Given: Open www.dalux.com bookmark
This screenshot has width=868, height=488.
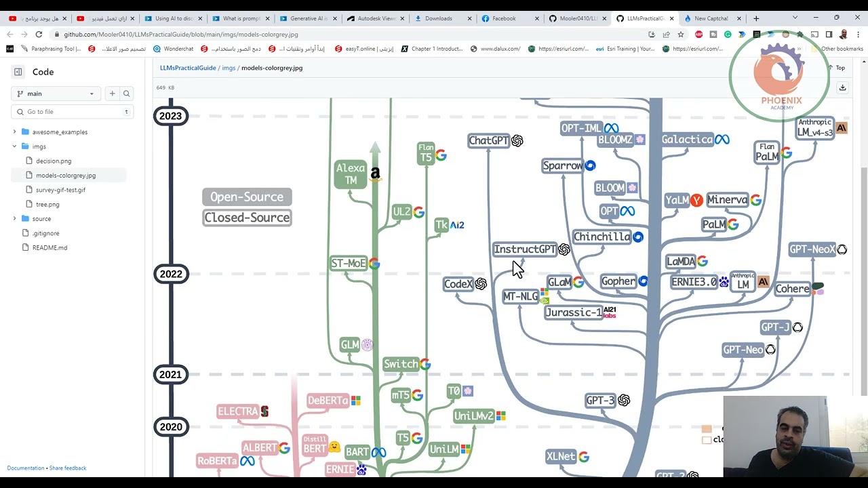Looking at the screenshot, I should (495, 49).
